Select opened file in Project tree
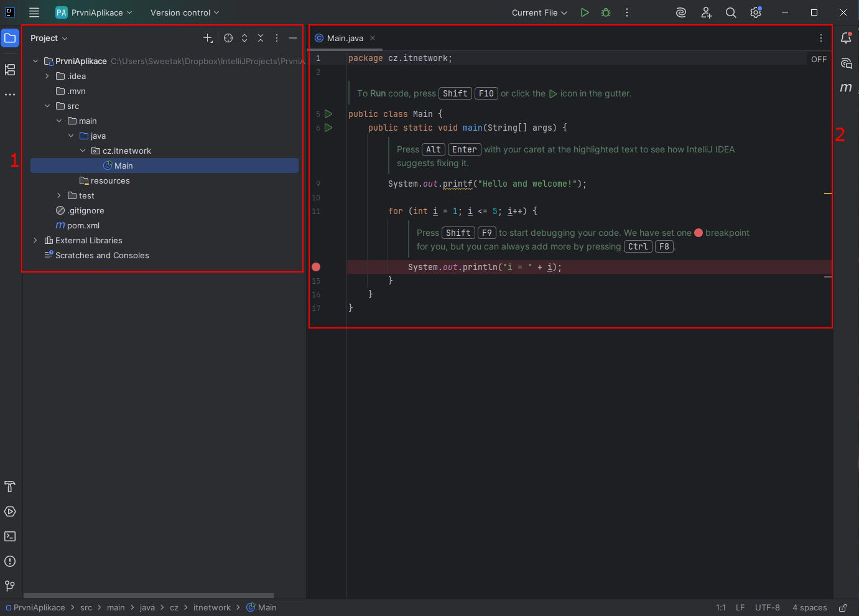The height and width of the screenshot is (616, 859). point(228,38)
